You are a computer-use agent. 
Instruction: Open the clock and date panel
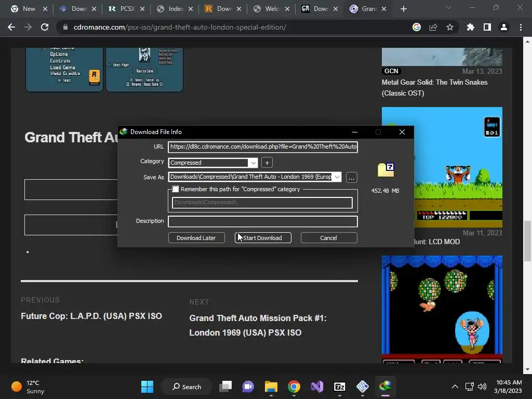pyautogui.click(x=508, y=387)
